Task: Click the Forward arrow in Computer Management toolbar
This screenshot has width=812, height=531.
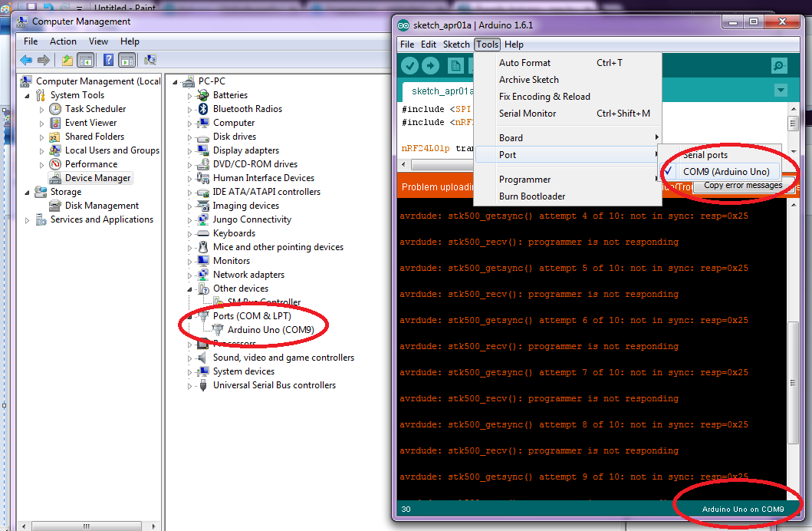Action: (x=44, y=60)
